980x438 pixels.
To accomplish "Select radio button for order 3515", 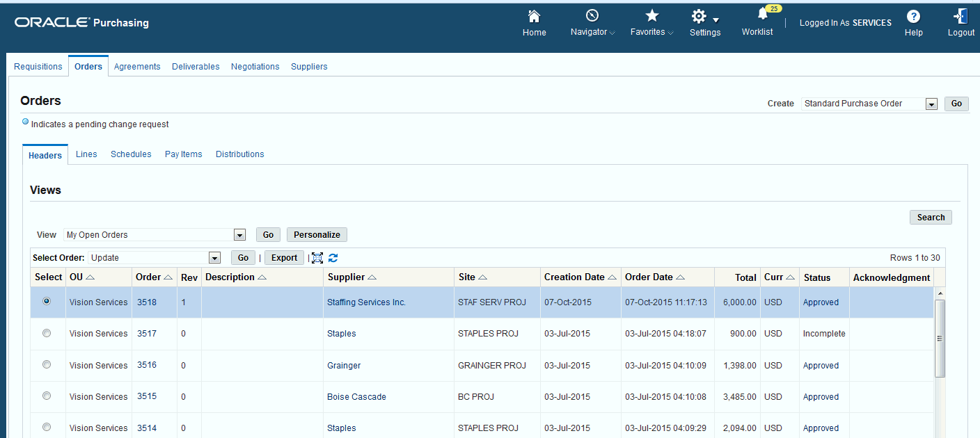I will point(47,396).
